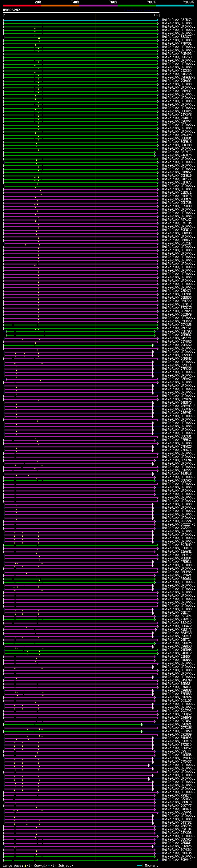
Task: Select label UniRef100_Q3V3Y6
Action: coord(177,115)
